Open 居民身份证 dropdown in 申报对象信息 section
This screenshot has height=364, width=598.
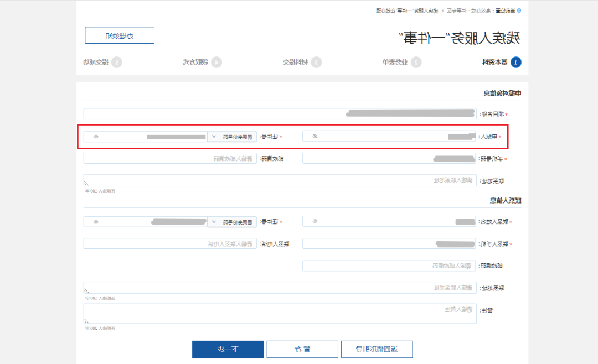coord(232,137)
